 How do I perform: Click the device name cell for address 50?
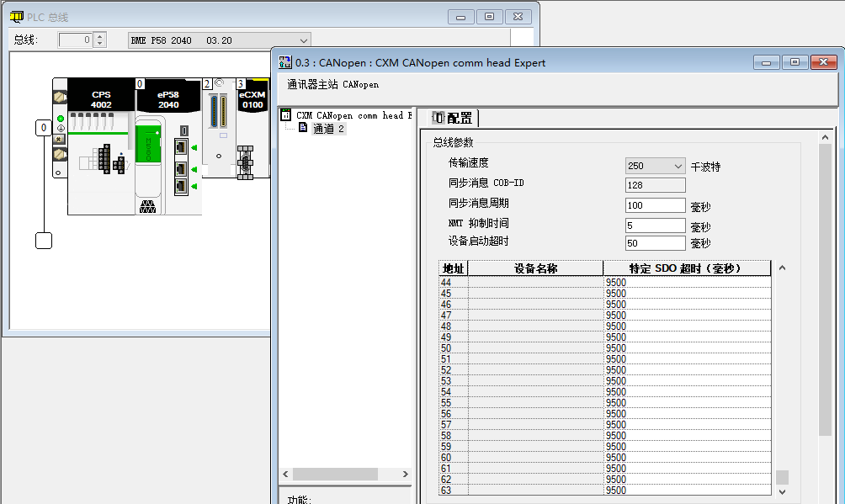pyautogui.click(x=535, y=348)
